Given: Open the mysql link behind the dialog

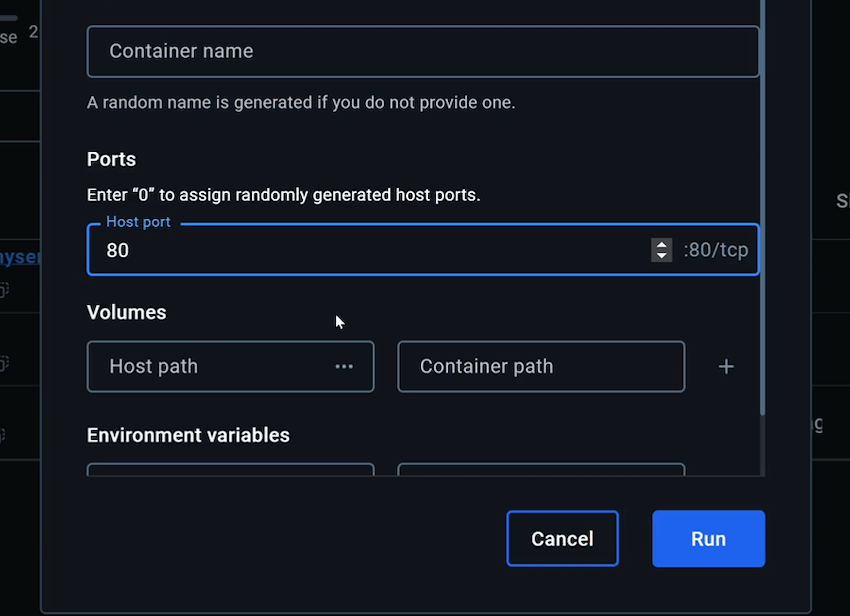Looking at the screenshot, I should click(20, 257).
